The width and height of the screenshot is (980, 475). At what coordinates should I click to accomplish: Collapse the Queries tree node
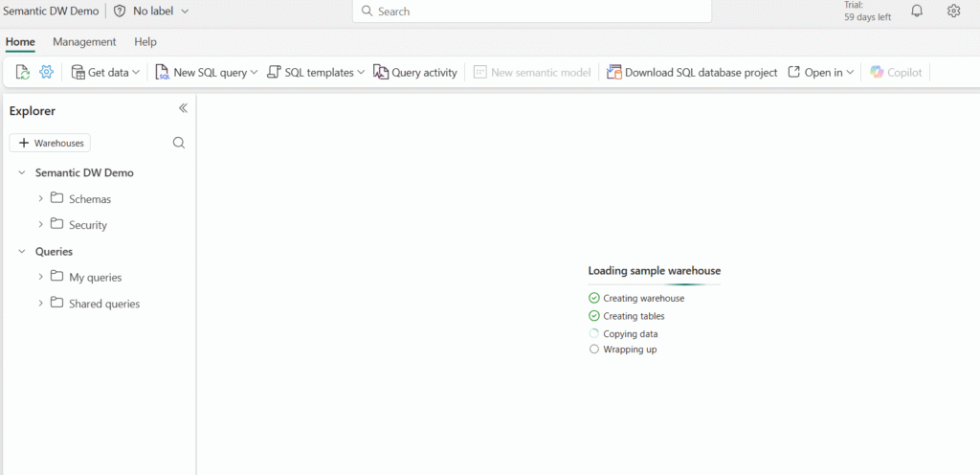(x=22, y=251)
